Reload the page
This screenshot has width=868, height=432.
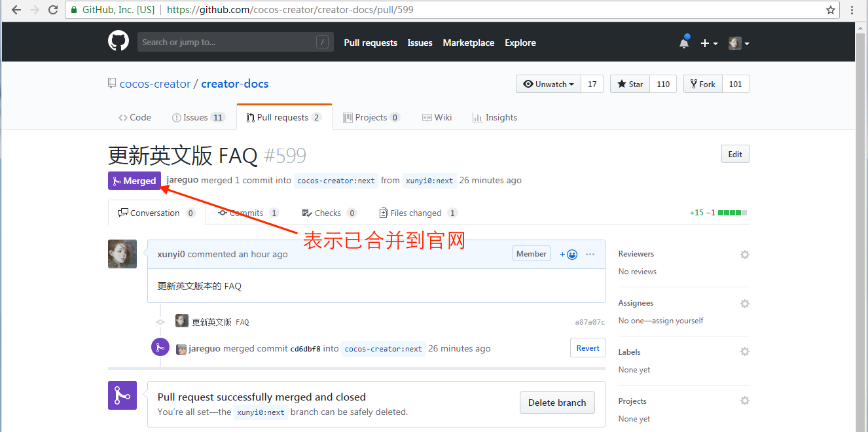(x=54, y=10)
